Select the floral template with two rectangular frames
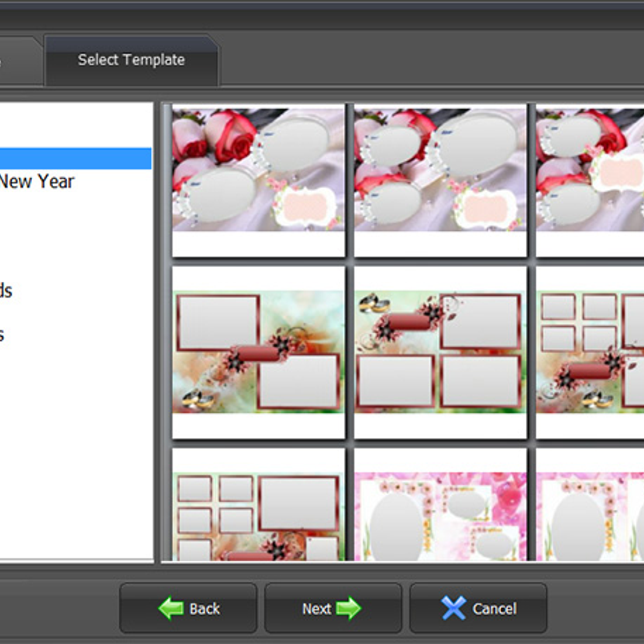644x644 pixels. coord(258,352)
